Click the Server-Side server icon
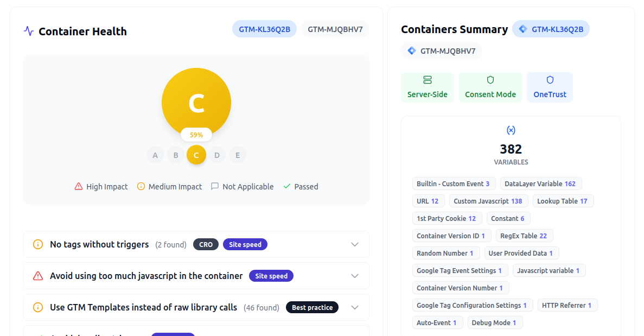Image resolution: width=644 pixels, height=336 pixels. point(428,80)
